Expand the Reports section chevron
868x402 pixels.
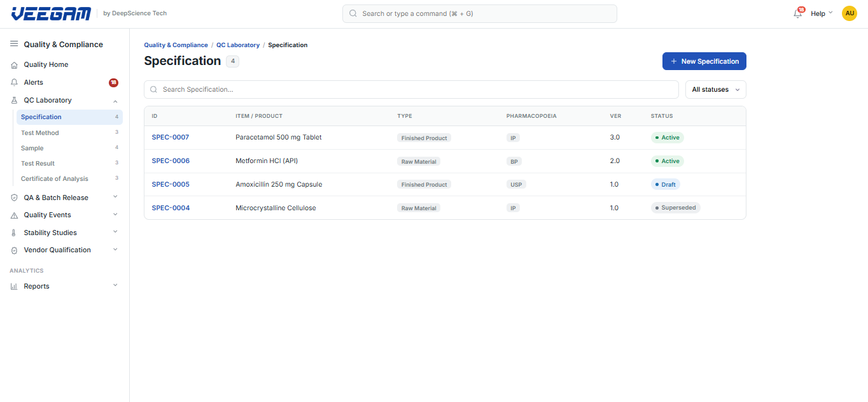(x=115, y=285)
